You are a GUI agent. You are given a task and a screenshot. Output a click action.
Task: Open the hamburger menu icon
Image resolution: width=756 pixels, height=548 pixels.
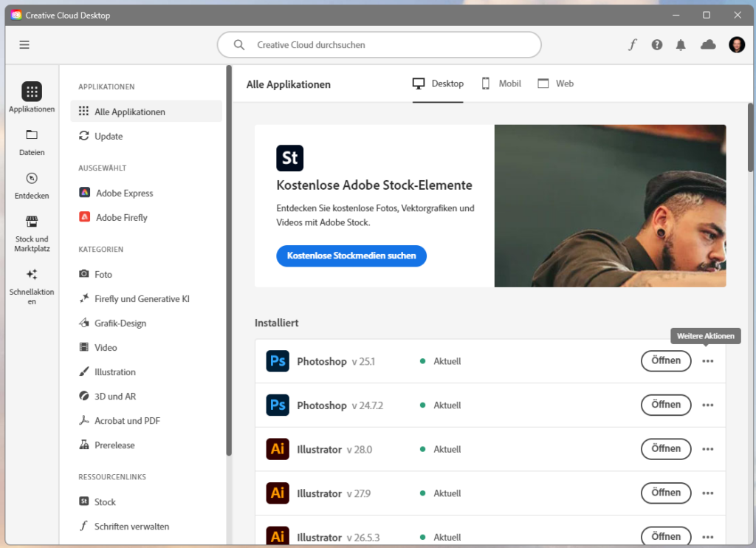tap(24, 45)
